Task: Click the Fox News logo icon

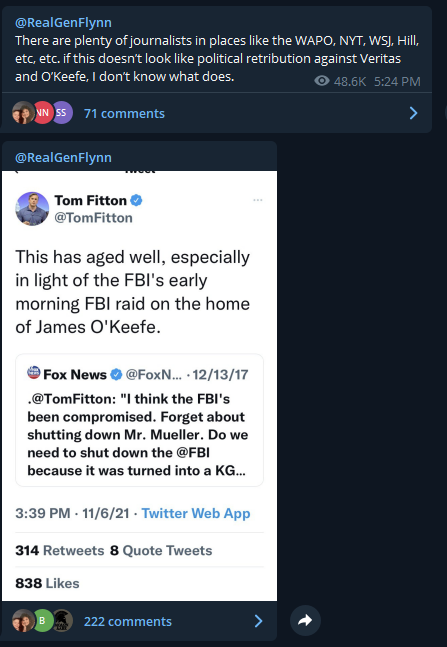Action: tap(34, 372)
